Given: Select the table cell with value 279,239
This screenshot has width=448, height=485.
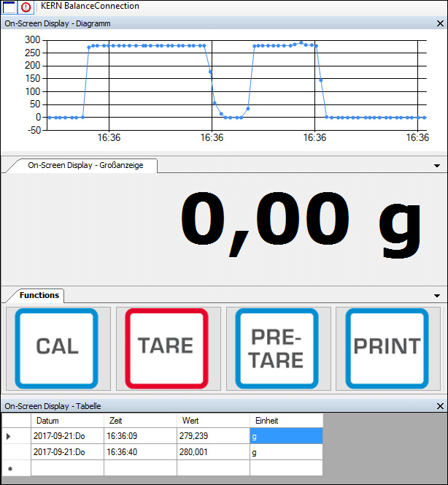Looking at the screenshot, I should click(212, 436).
